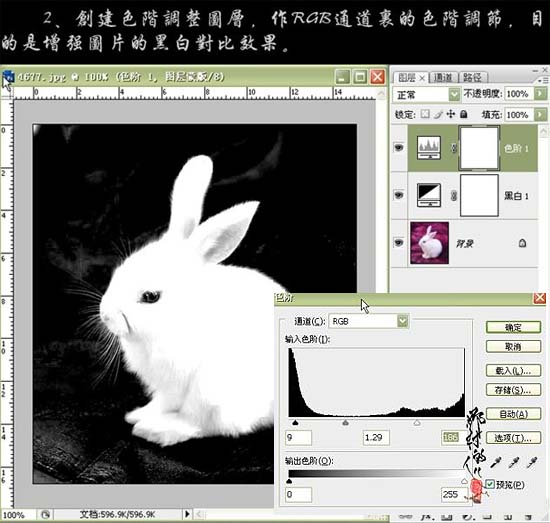
Task: Cancel with the 取消 button
Action: pyautogui.click(x=513, y=347)
